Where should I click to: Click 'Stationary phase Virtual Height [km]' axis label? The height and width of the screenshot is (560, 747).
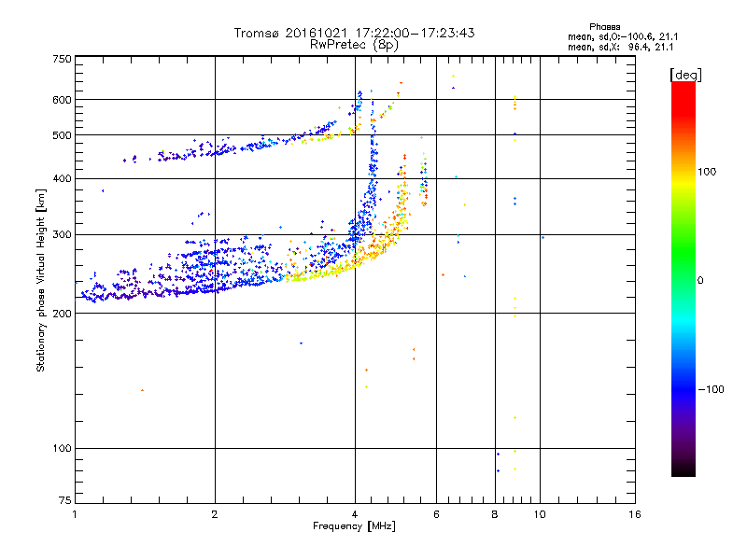(41, 280)
